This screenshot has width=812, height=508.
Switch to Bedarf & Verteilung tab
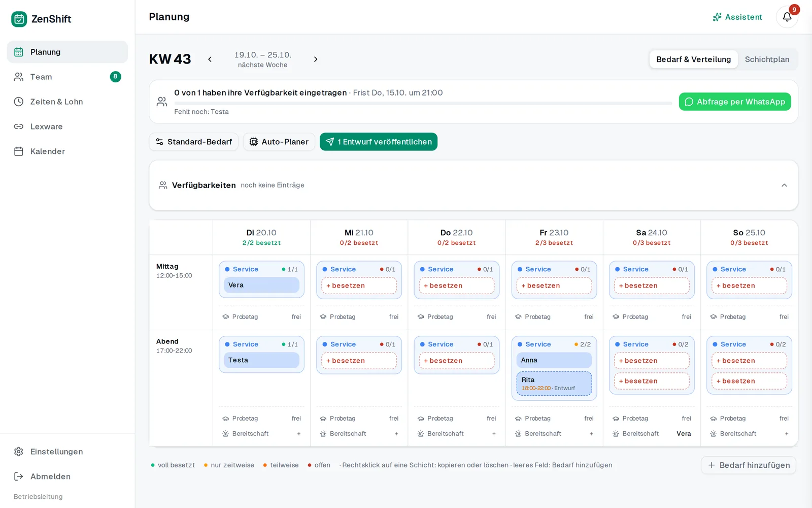693,59
